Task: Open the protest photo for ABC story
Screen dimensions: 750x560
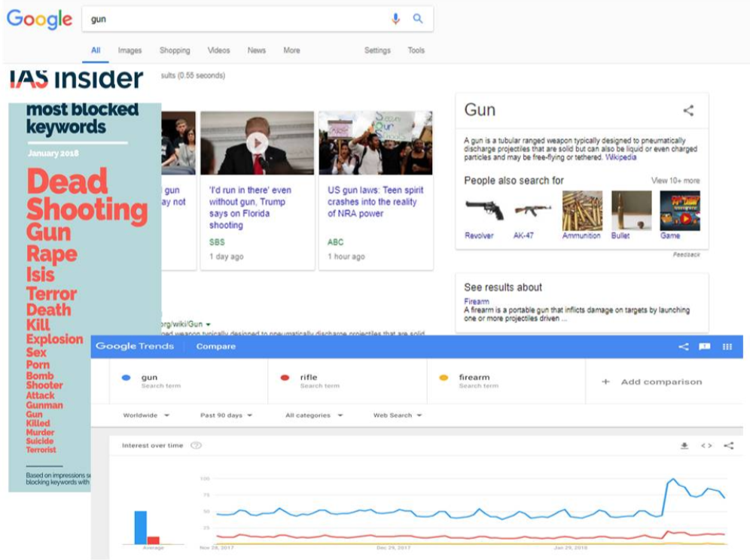Action: click(376, 143)
